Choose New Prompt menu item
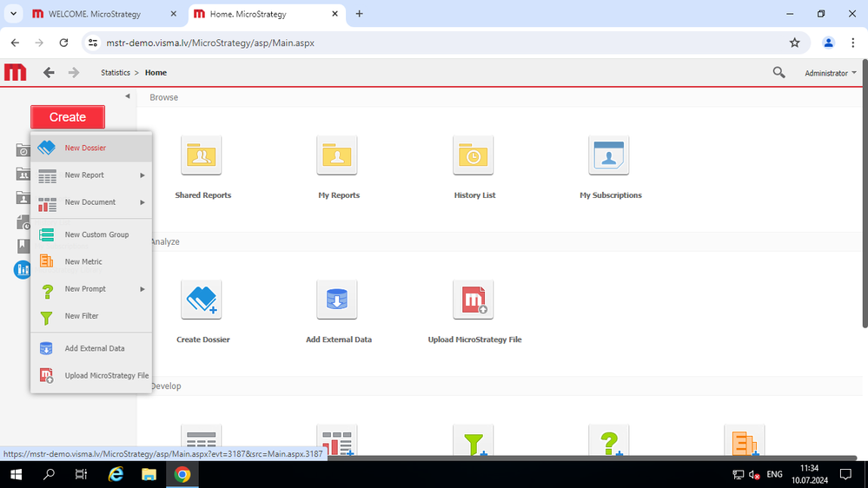The height and width of the screenshot is (488, 868). tap(91, 289)
